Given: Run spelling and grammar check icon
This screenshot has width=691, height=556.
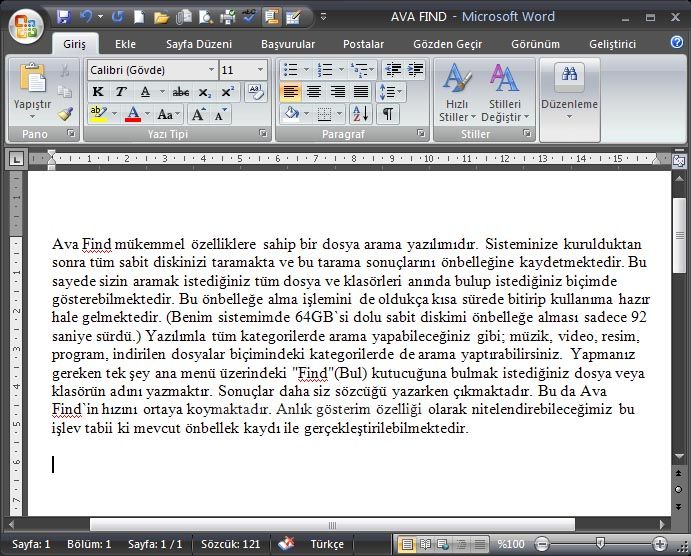Looking at the screenshot, I should click(249, 17).
